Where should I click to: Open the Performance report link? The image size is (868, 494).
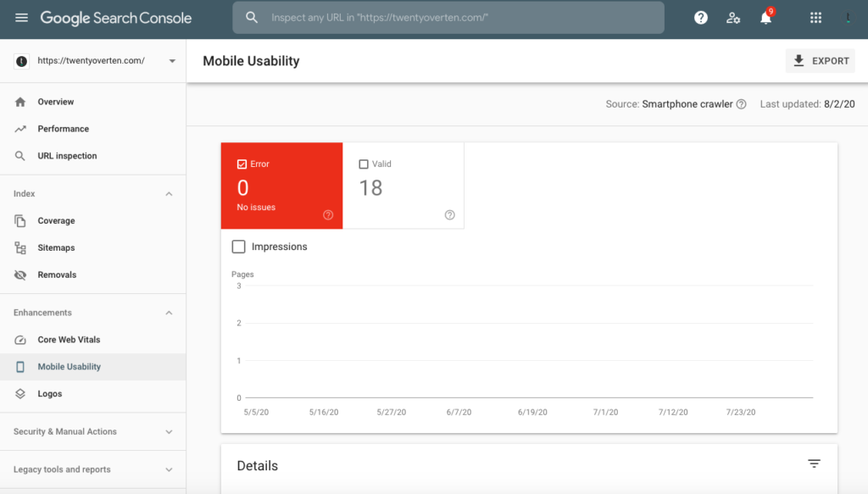click(x=63, y=129)
